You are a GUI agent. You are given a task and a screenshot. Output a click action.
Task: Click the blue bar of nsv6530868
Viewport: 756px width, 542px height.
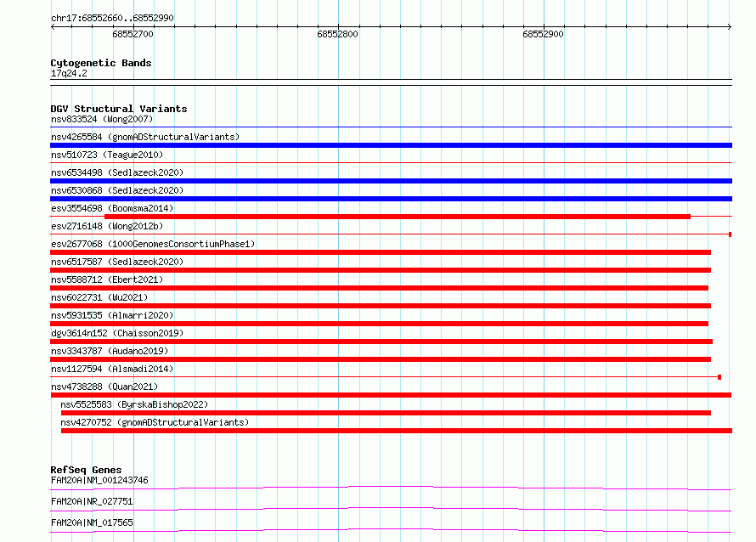click(391, 199)
